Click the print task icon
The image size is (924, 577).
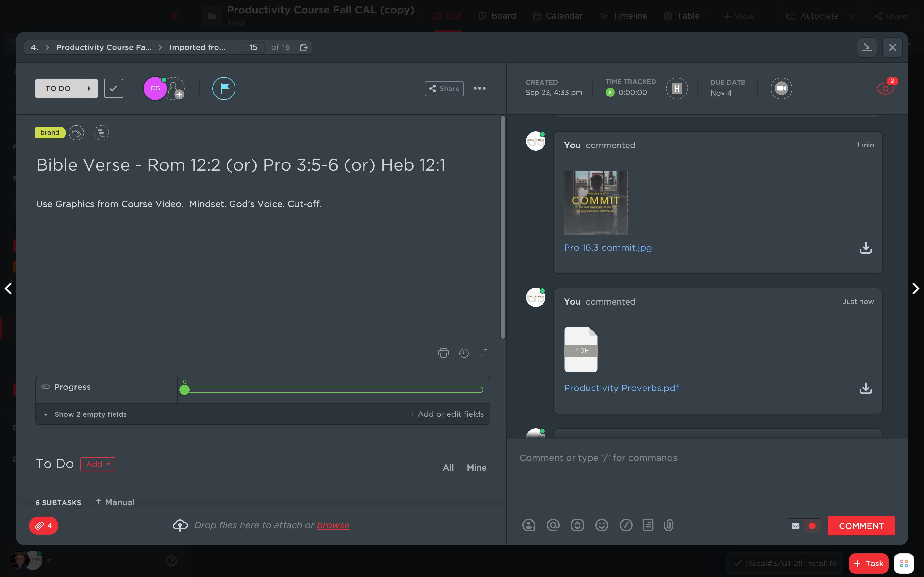click(443, 353)
